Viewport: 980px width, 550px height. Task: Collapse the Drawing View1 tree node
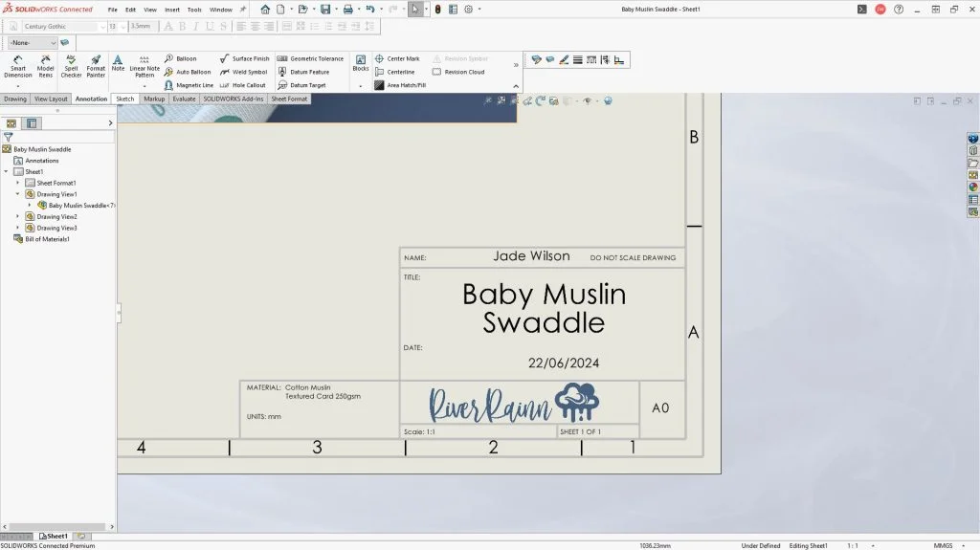(17, 194)
